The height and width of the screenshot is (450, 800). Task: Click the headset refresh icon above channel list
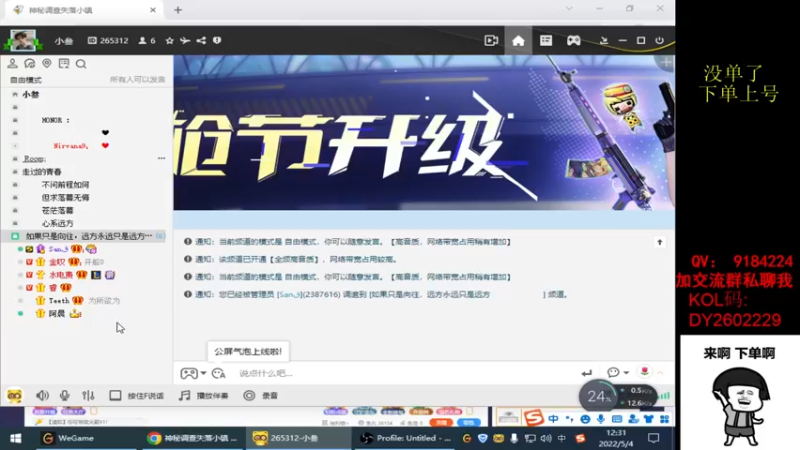[x=30, y=63]
